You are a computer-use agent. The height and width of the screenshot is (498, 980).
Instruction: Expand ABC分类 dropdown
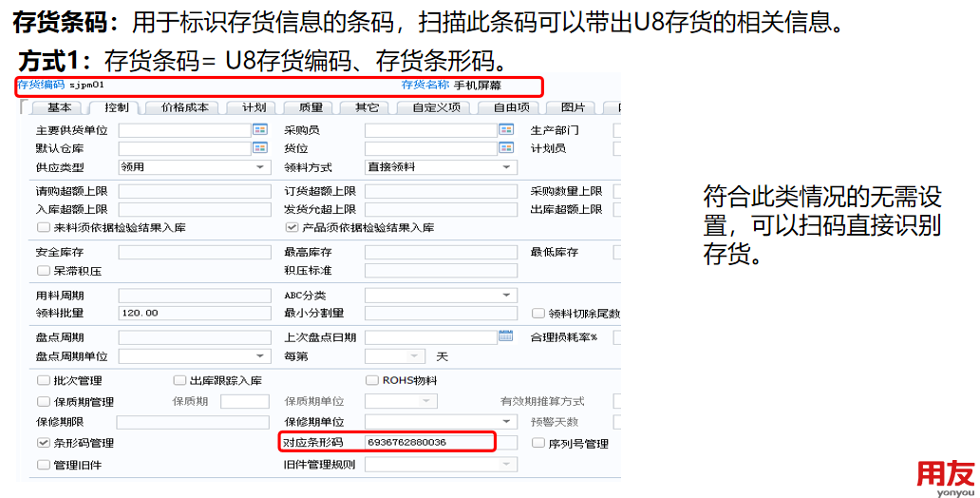(506, 295)
